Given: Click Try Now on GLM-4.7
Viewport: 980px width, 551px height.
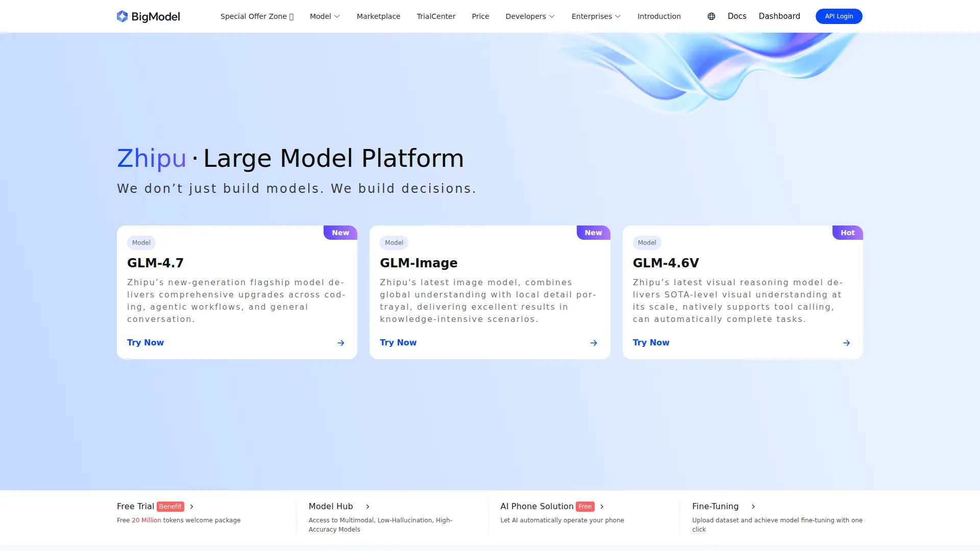Looking at the screenshot, I should pyautogui.click(x=145, y=343).
